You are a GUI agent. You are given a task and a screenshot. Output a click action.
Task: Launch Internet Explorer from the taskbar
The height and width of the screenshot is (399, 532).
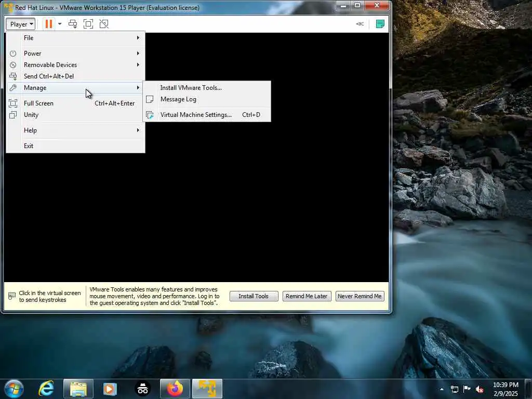46,389
